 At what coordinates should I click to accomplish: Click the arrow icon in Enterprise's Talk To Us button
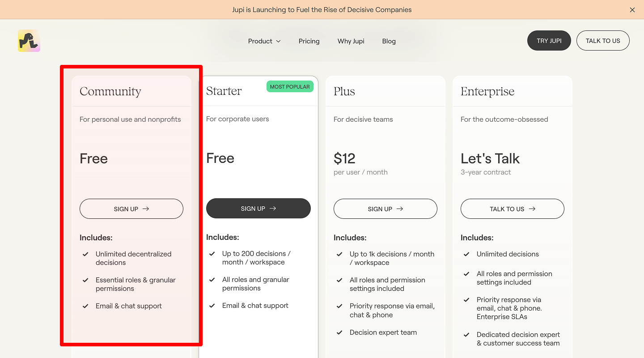(x=532, y=209)
